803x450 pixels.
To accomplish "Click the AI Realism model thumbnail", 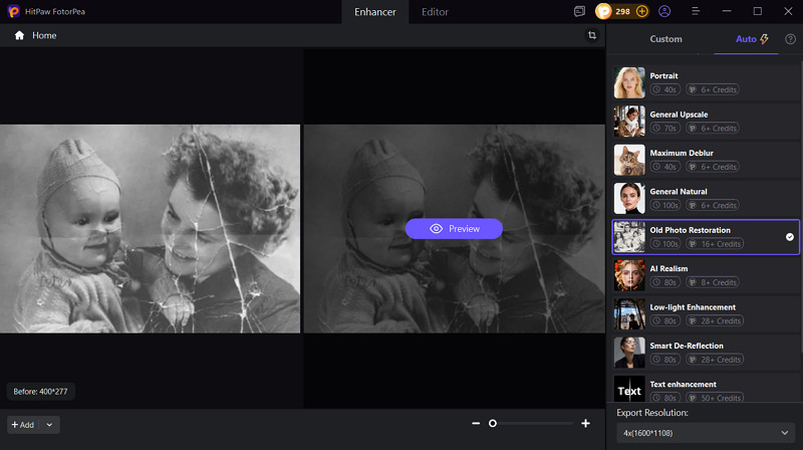I will (x=629, y=275).
